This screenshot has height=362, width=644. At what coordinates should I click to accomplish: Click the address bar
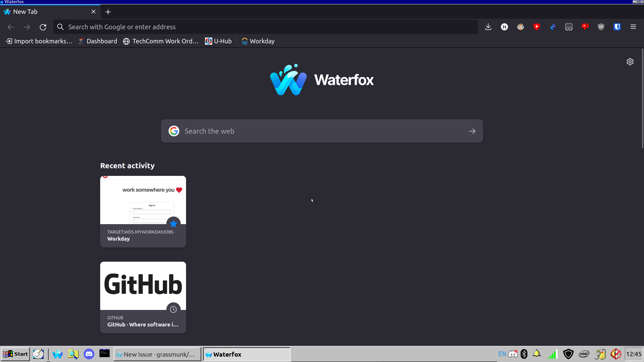click(265, 27)
